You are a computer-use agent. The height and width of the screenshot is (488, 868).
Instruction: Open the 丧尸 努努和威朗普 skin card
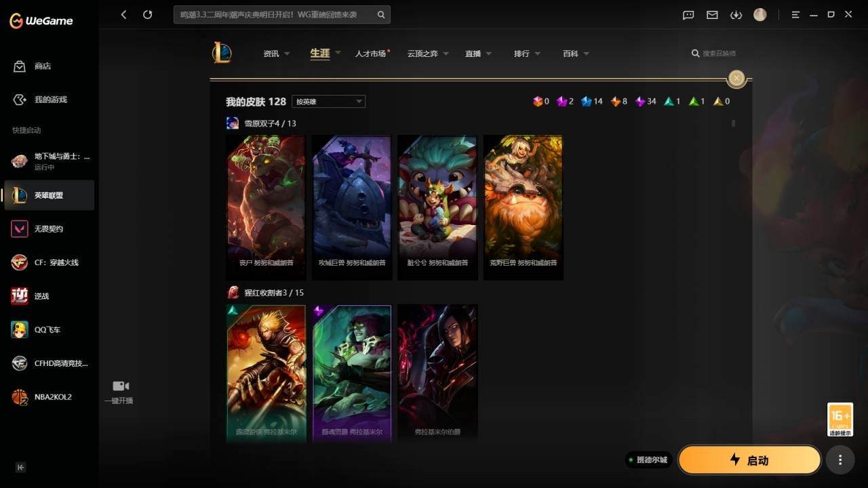pos(266,207)
